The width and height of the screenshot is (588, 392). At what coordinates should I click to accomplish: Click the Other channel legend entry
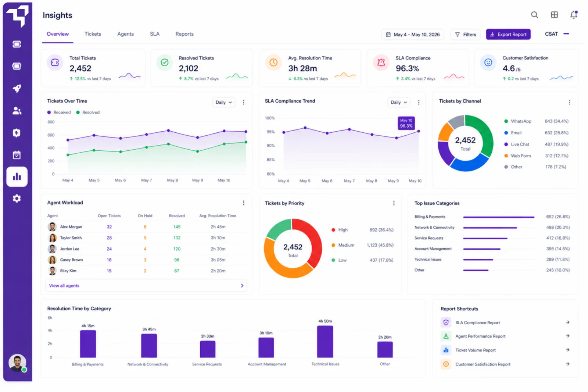click(513, 167)
